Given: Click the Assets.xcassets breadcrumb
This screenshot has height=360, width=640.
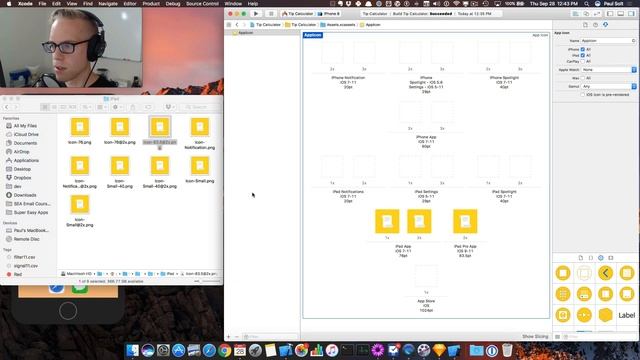Looking at the screenshot, I should click(338, 25).
